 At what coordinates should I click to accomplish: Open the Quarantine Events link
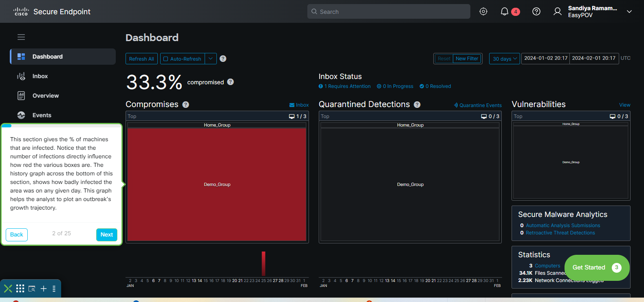point(478,105)
